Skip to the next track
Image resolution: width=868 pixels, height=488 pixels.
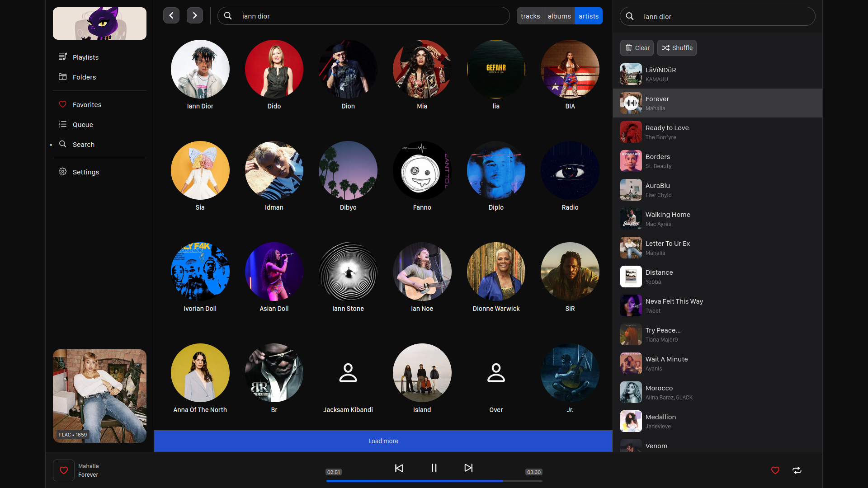(x=468, y=468)
